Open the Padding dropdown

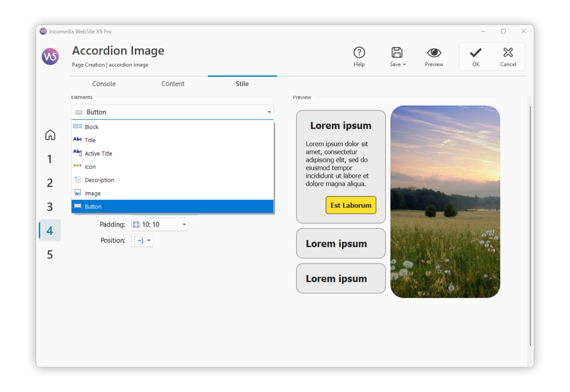tap(184, 225)
